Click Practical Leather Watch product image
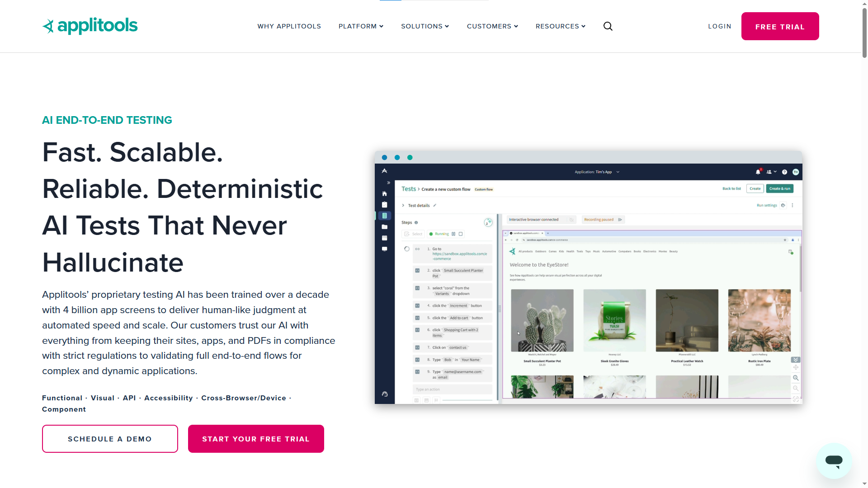868x488 pixels. [687, 320]
